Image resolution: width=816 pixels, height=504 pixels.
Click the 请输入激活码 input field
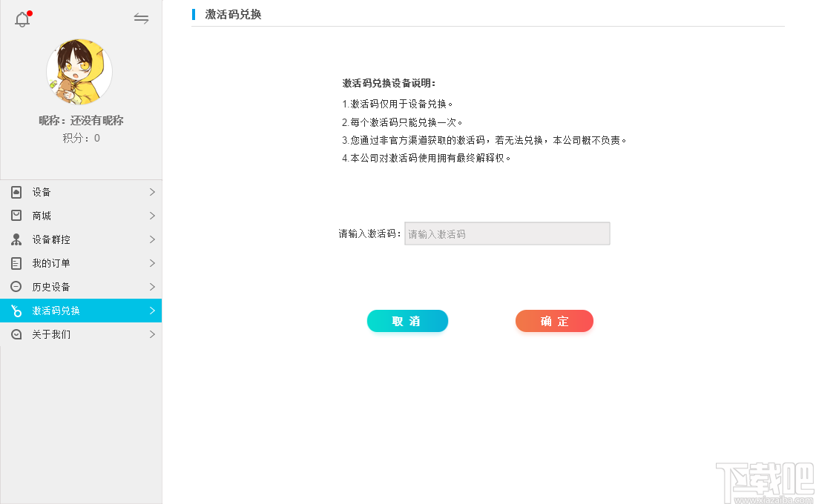(507, 233)
